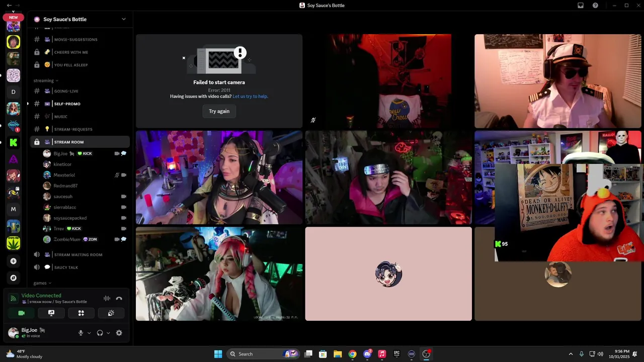Open server icon labeled D
This screenshot has height=362, width=644.
point(13,92)
